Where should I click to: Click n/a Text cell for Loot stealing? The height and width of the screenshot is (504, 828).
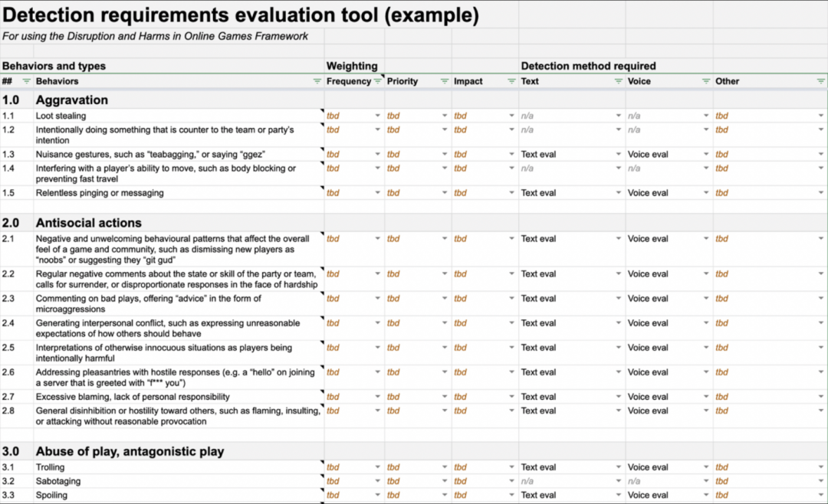pos(572,116)
